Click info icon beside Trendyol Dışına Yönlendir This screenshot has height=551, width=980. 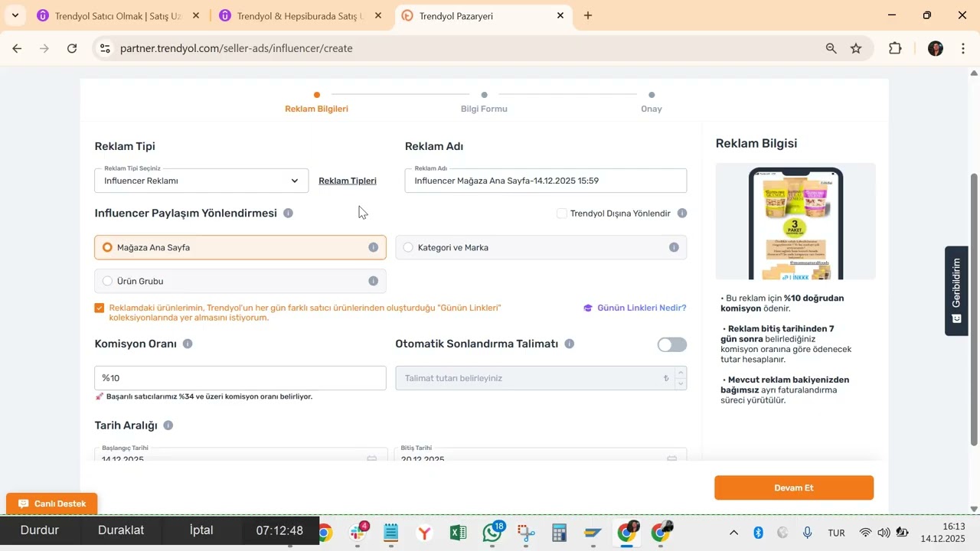(x=682, y=214)
